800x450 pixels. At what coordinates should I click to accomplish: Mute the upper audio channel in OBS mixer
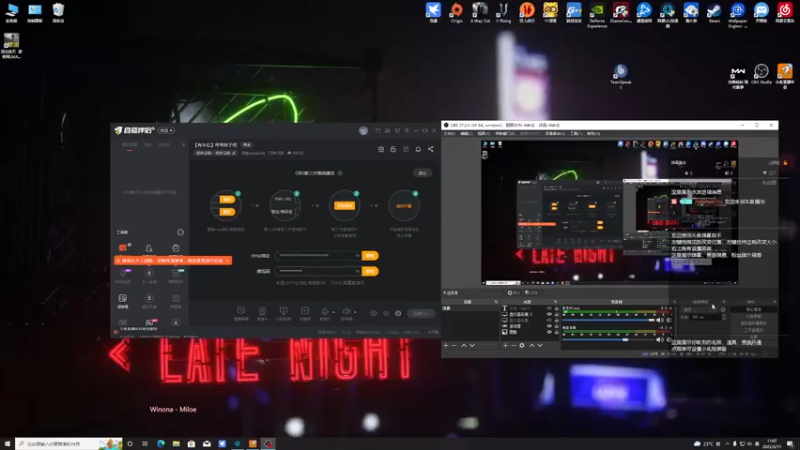pos(659,320)
